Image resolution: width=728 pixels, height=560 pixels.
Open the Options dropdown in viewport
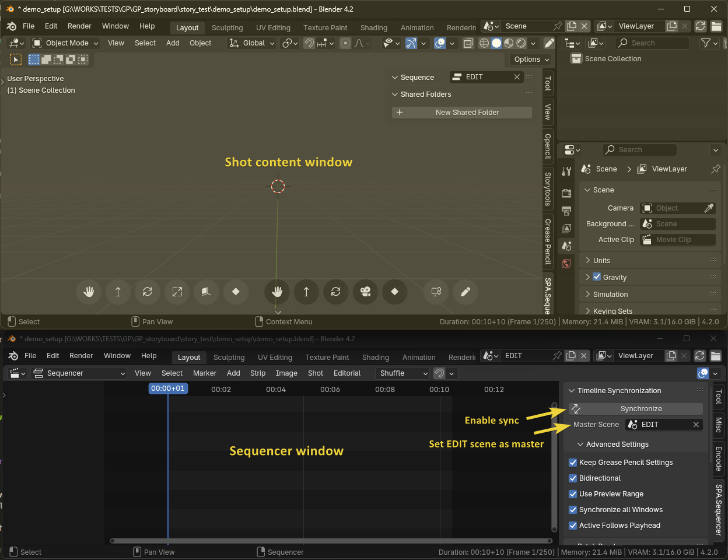(x=531, y=60)
